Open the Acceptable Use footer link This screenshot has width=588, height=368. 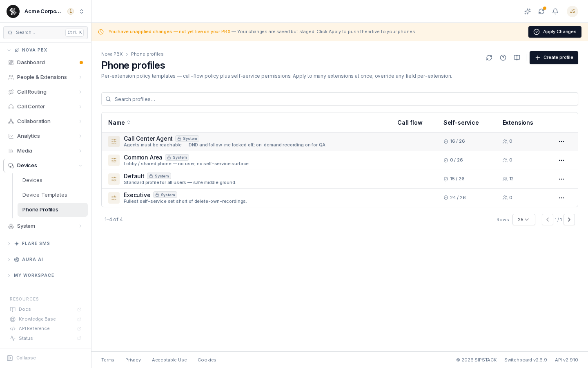(169, 360)
